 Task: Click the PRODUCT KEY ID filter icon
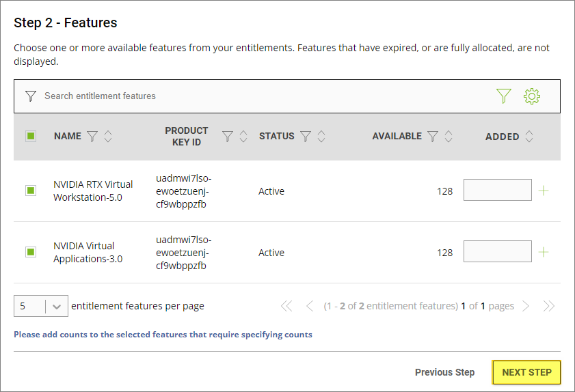228,137
